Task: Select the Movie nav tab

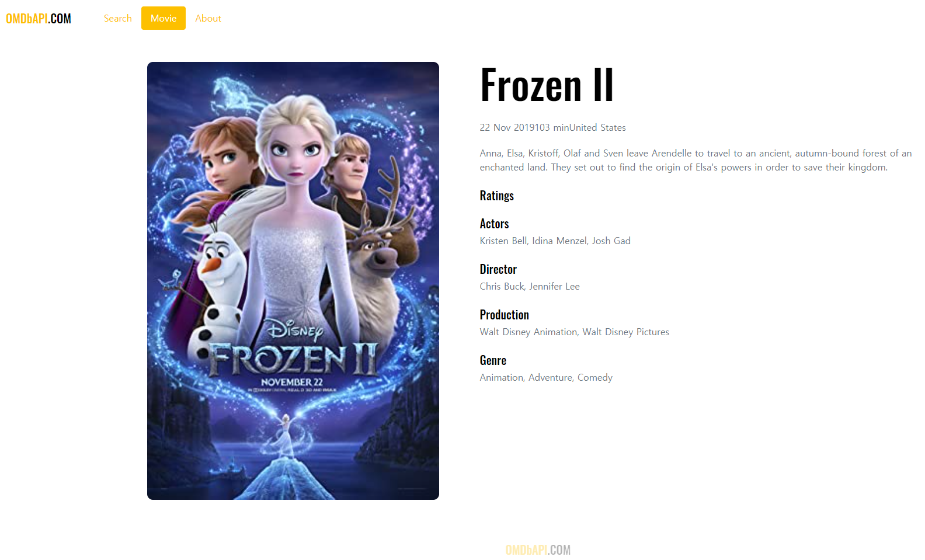Action: [x=164, y=18]
